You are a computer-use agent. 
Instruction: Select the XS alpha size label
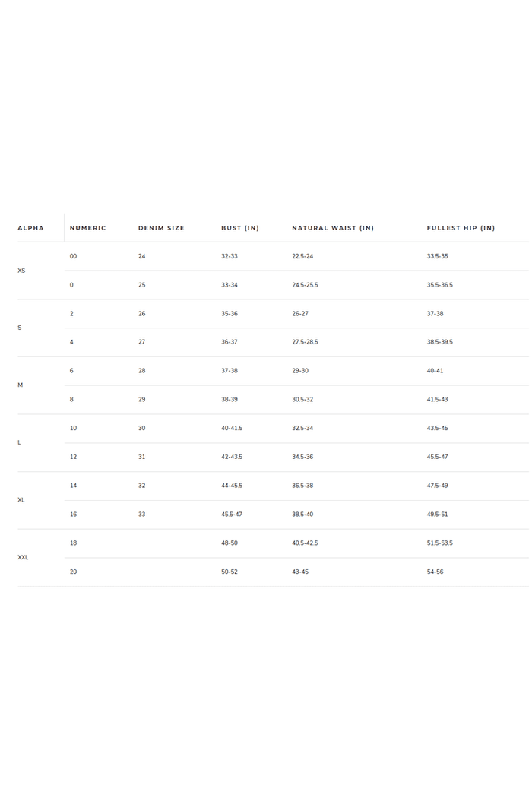coord(21,271)
